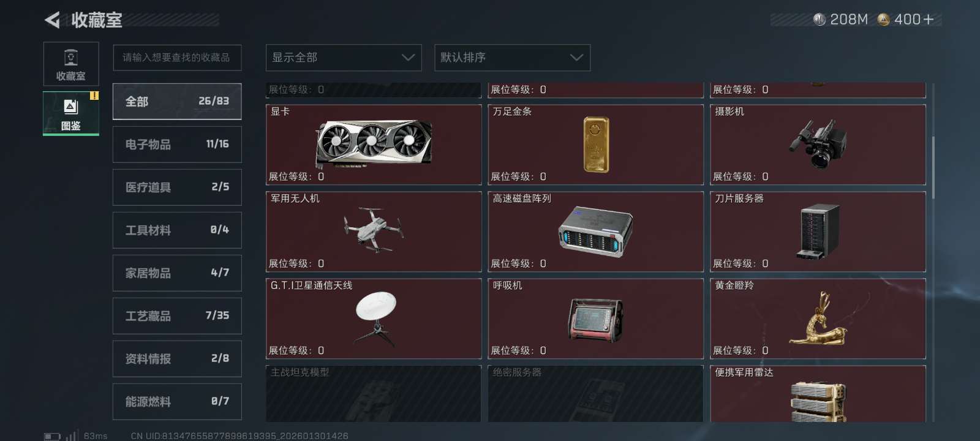Switch to the 工艺藏品 category
Image resolution: width=980 pixels, height=441 pixels.
click(x=177, y=316)
